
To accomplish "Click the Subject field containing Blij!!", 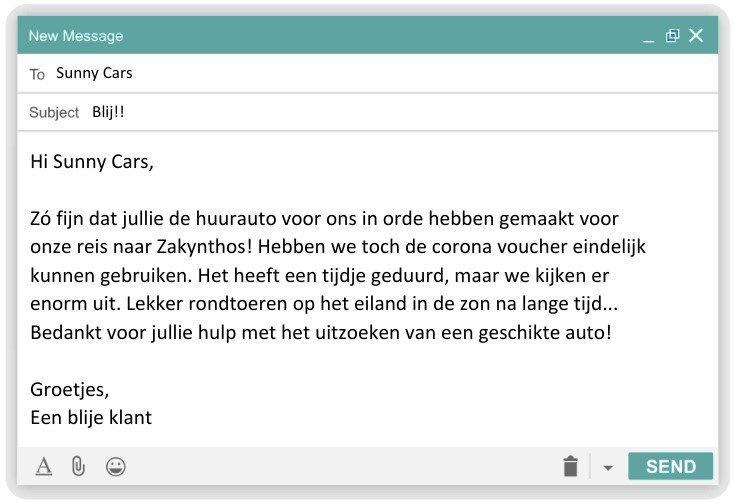I will tap(367, 112).
